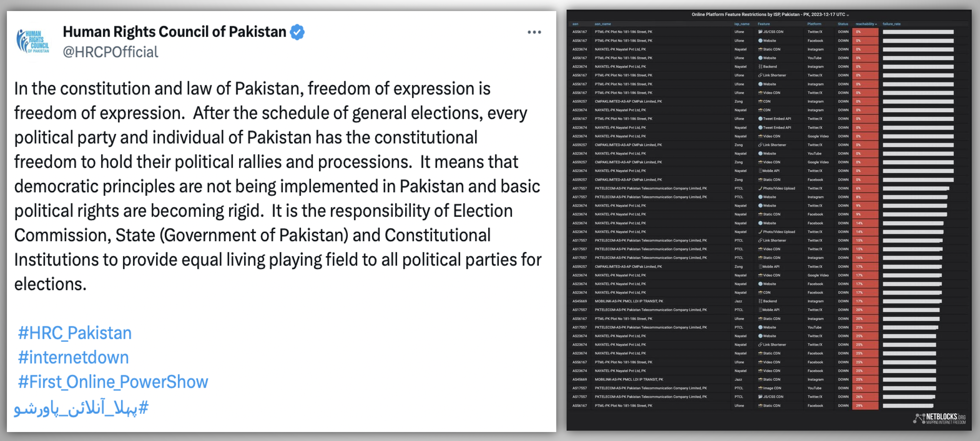Screen dimensions: 980x441
Task: Click the @HRCPOfficial handle
Action: pyautogui.click(x=110, y=52)
